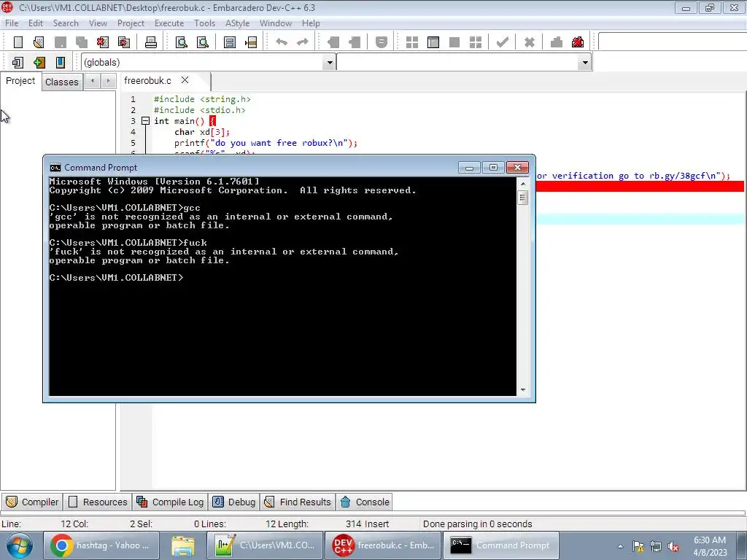
Task: Open the Find Results bottom tab
Action: click(298, 502)
